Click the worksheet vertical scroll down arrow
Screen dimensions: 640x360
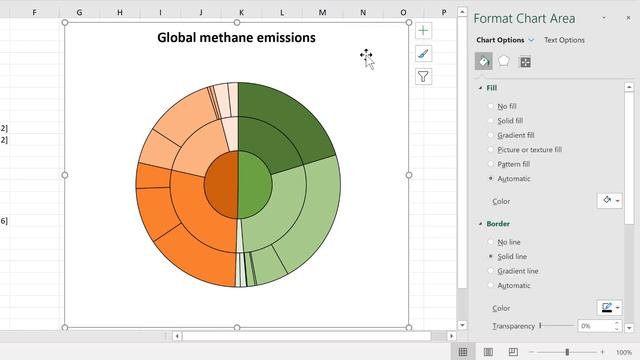tap(462, 325)
